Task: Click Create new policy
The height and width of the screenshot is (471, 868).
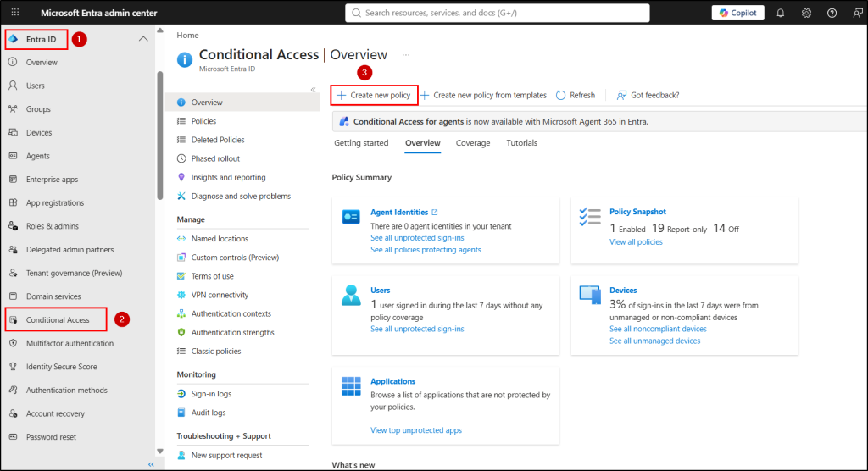Action: [x=374, y=95]
